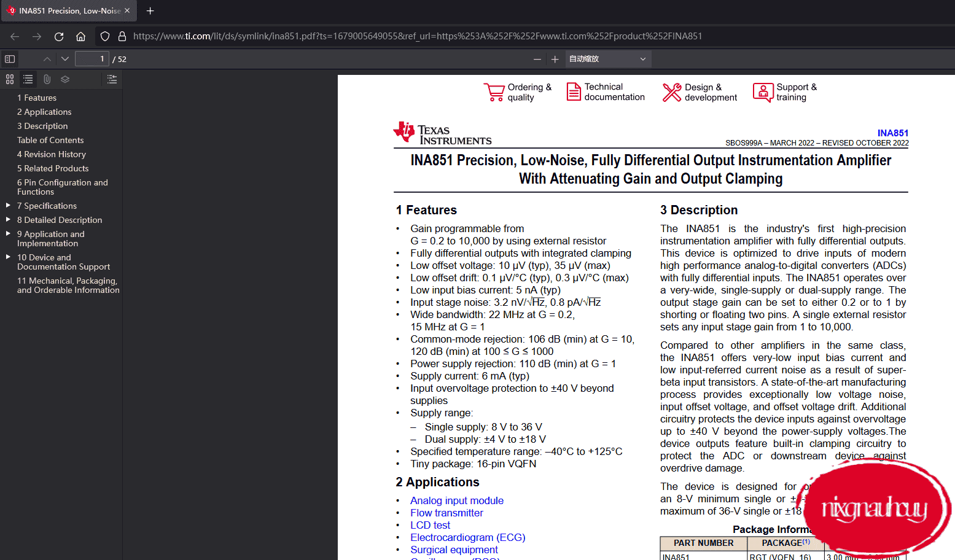Viewport: 955px width, 560px height.
Task: Open 4 Revision History outline entry
Action: [x=52, y=154]
